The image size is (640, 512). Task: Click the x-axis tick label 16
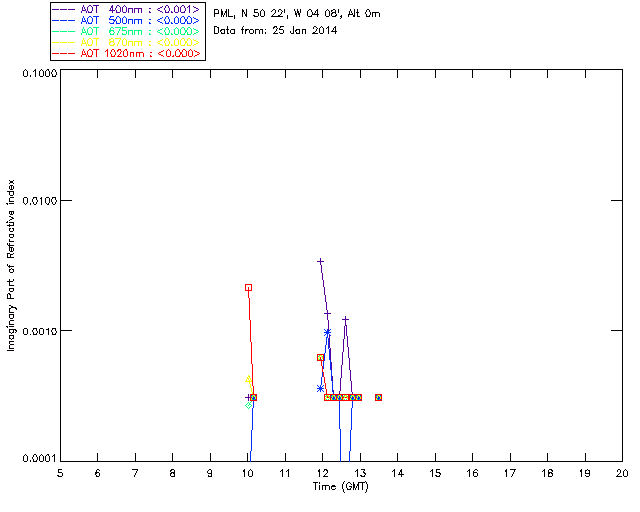[x=472, y=473]
